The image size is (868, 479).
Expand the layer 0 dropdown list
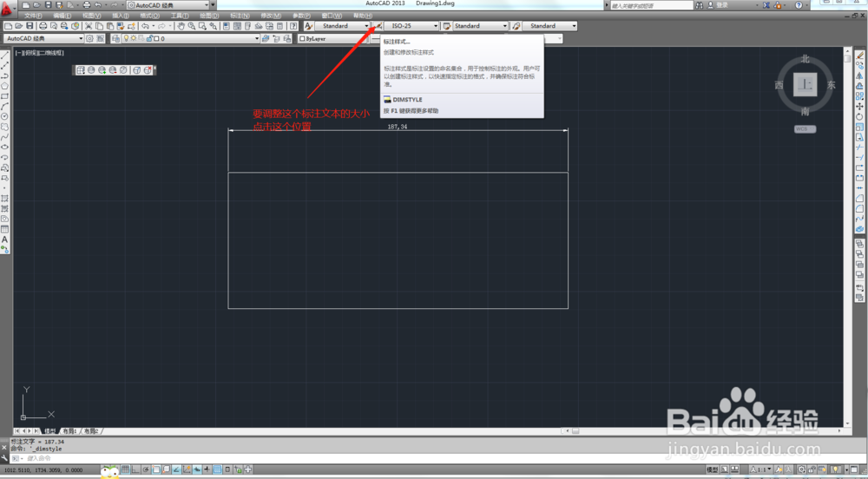pyautogui.click(x=256, y=39)
